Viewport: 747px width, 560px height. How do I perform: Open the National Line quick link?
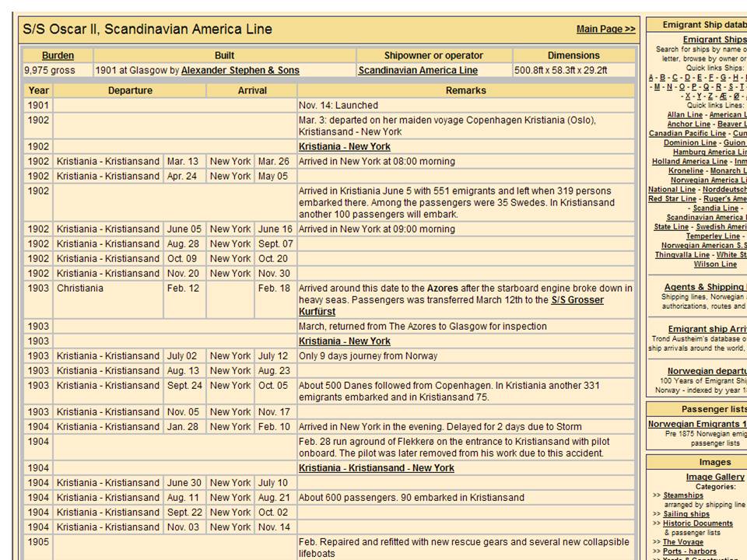point(672,190)
